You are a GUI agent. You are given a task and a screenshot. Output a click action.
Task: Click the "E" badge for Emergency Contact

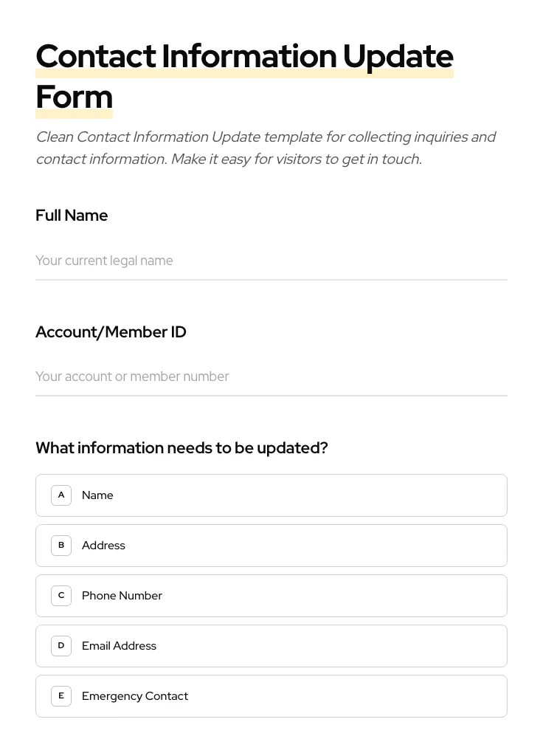(x=61, y=695)
